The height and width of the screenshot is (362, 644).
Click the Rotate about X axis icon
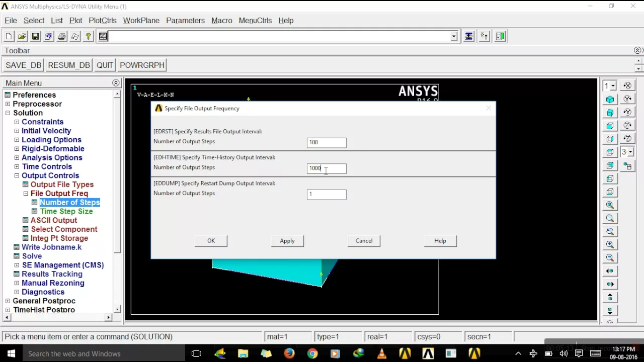[x=627, y=85]
